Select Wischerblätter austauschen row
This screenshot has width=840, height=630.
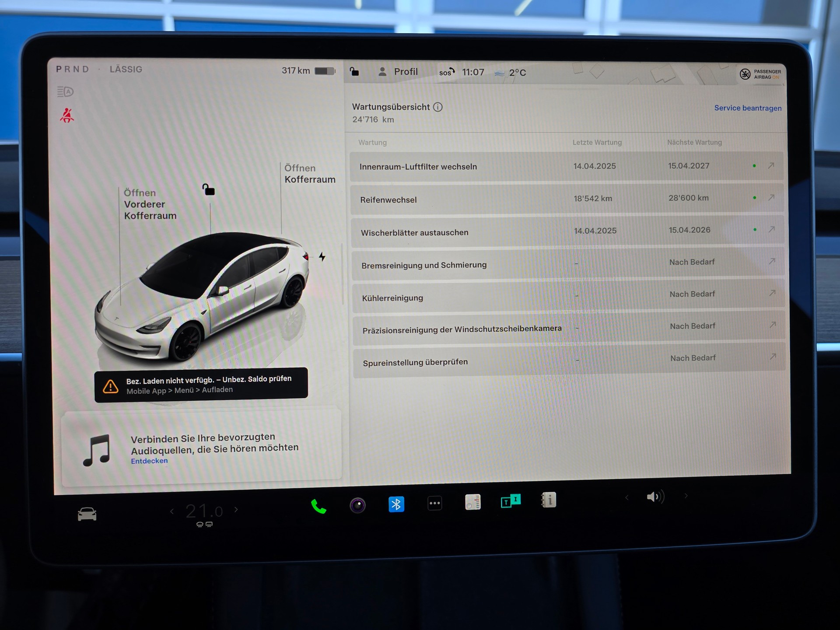[567, 231]
